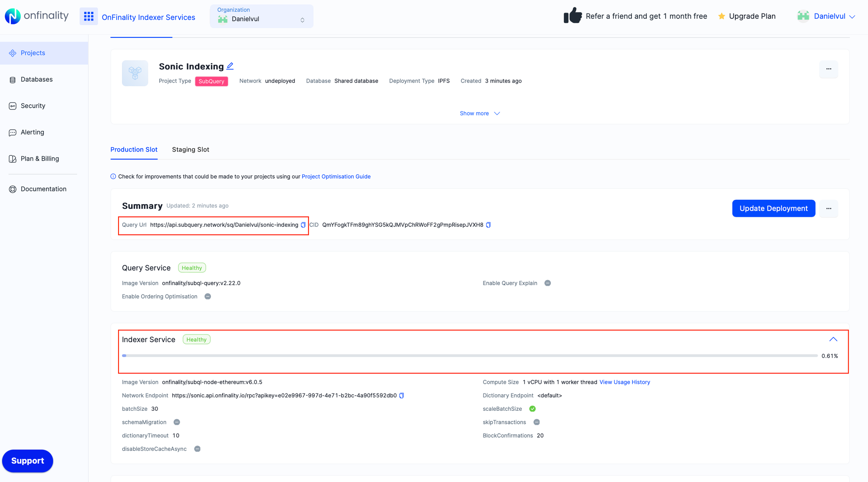868x482 pixels.
Task: Click the indexing progress bar
Action: [469, 356]
